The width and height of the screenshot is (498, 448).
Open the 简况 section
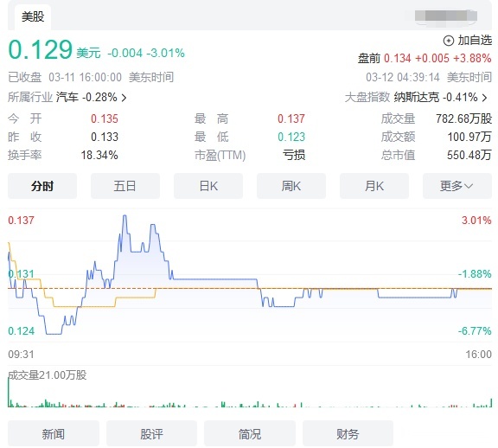(x=250, y=433)
